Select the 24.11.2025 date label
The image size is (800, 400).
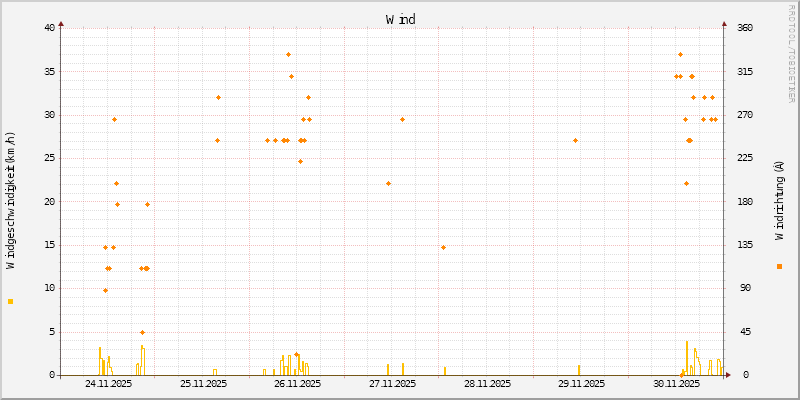(x=108, y=383)
